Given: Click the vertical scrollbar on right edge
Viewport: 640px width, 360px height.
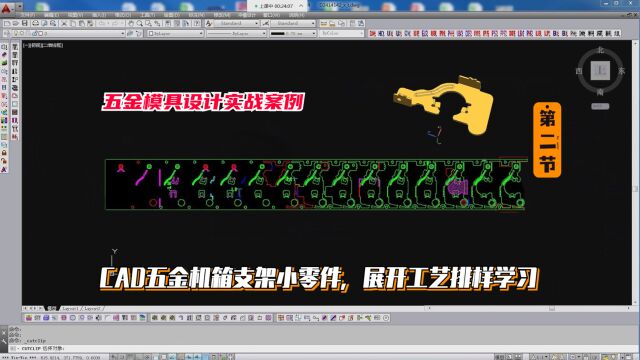Looking at the screenshot, I should (x=635, y=188).
